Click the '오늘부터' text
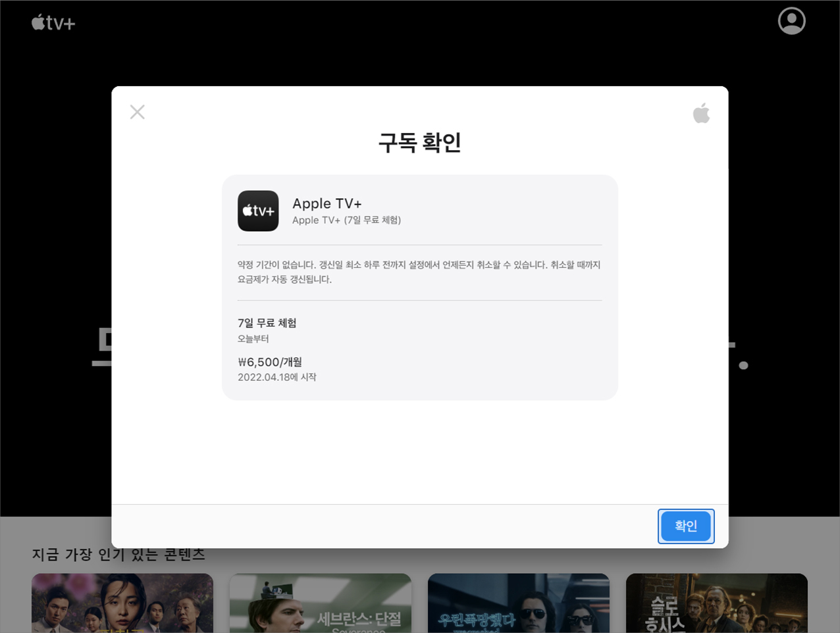 tap(253, 339)
